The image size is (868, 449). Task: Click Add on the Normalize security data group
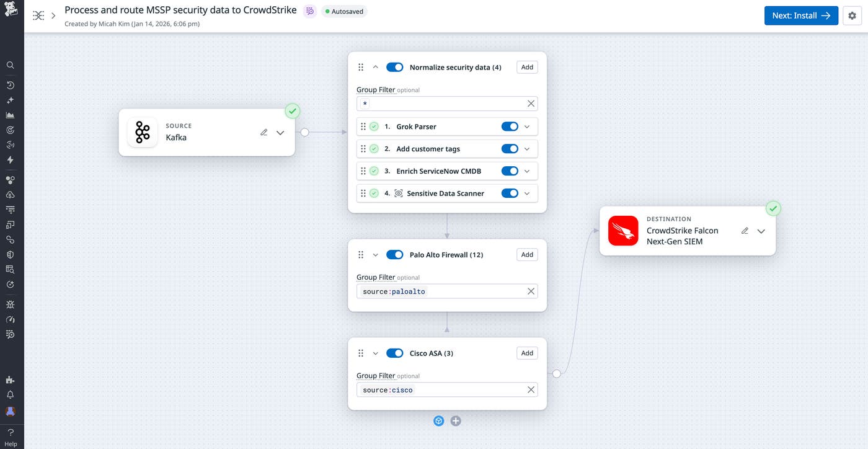(526, 66)
